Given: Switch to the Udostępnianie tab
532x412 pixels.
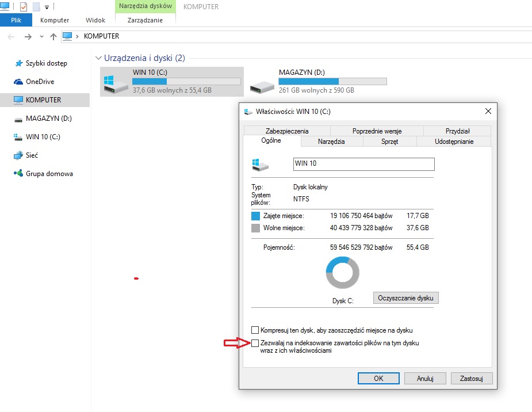Looking at the screenshot, I should point(454,141).
